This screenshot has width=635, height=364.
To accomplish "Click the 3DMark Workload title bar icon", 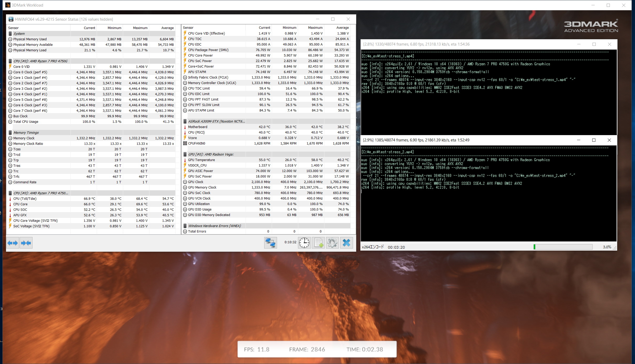I will (8, 5).
